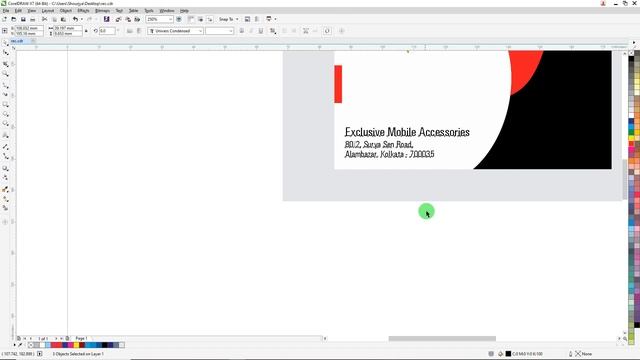Open the font size dropdown
The height and width of the screenshot is (360, 640).
click(231, 31)
